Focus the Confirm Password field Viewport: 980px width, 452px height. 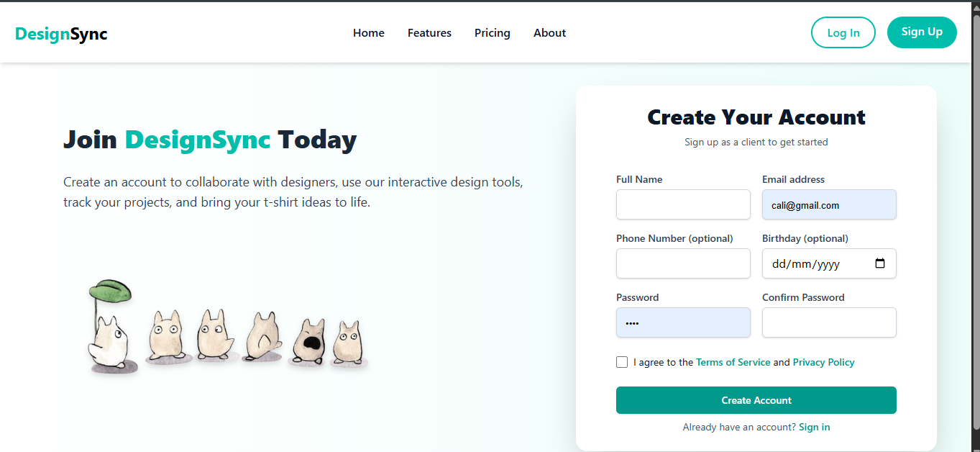(829, 323)
